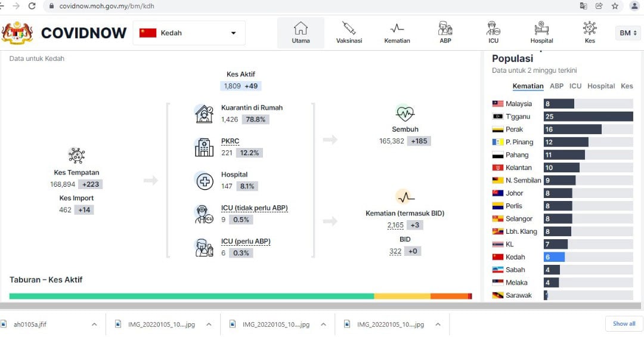Screen dimensions: 644x337
Task: Click the PKRC building icon
Action: click(x=204, y=147)
